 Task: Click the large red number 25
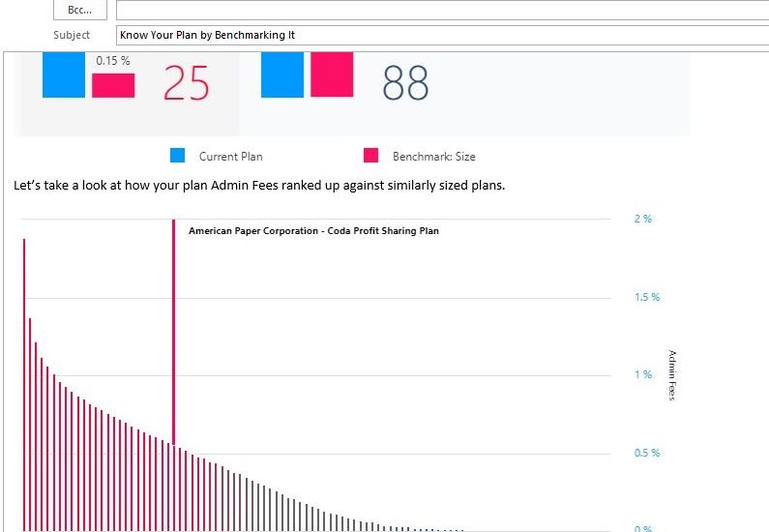coord(186,84)
